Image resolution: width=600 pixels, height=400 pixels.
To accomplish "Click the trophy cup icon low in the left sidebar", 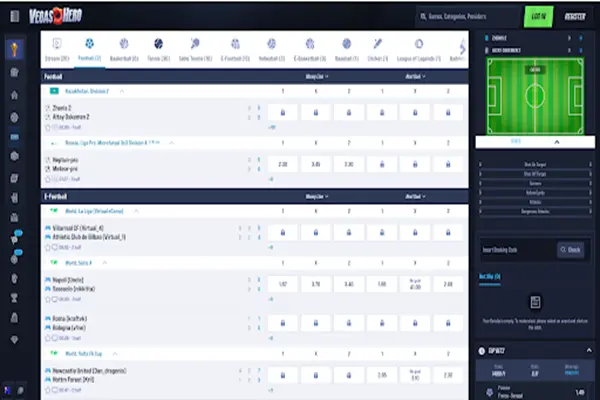I will (x=15, y=297).
